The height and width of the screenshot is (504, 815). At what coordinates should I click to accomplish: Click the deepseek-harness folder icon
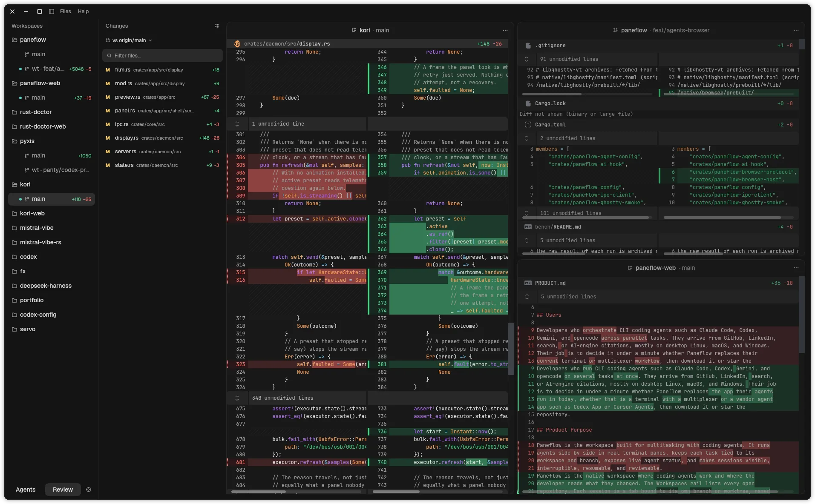(x=14, y=286)
